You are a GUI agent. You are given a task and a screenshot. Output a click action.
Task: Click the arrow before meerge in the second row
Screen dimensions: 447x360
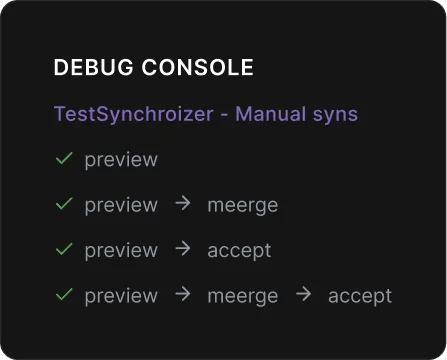coord(183,203)
